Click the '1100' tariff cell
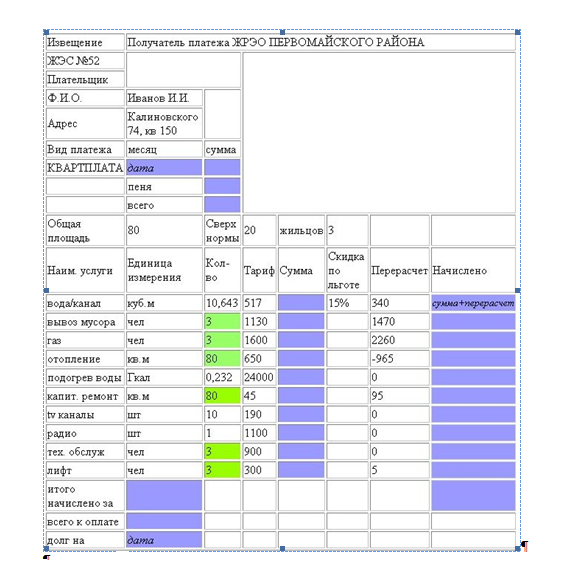Viewport: 585px width, 570px height. coord(259,433)
